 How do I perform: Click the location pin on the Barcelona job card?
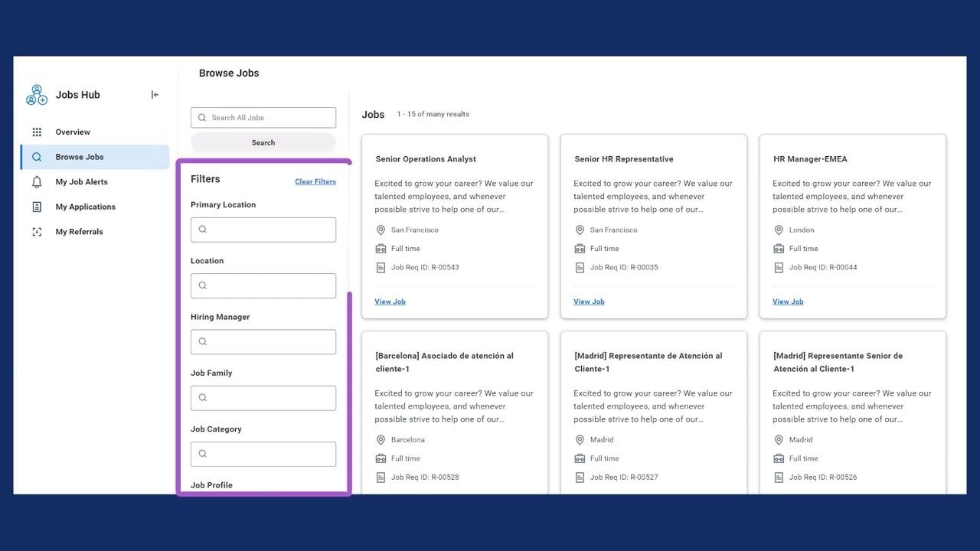(381, 440)
